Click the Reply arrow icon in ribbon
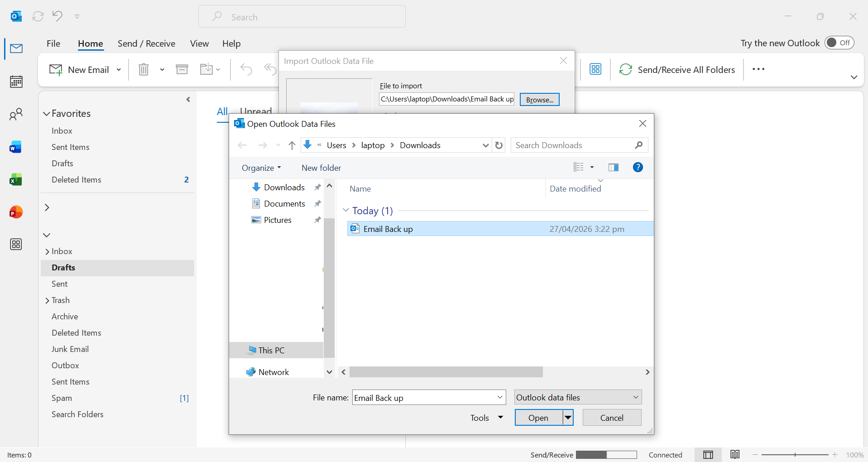 [x=246, y=69]
